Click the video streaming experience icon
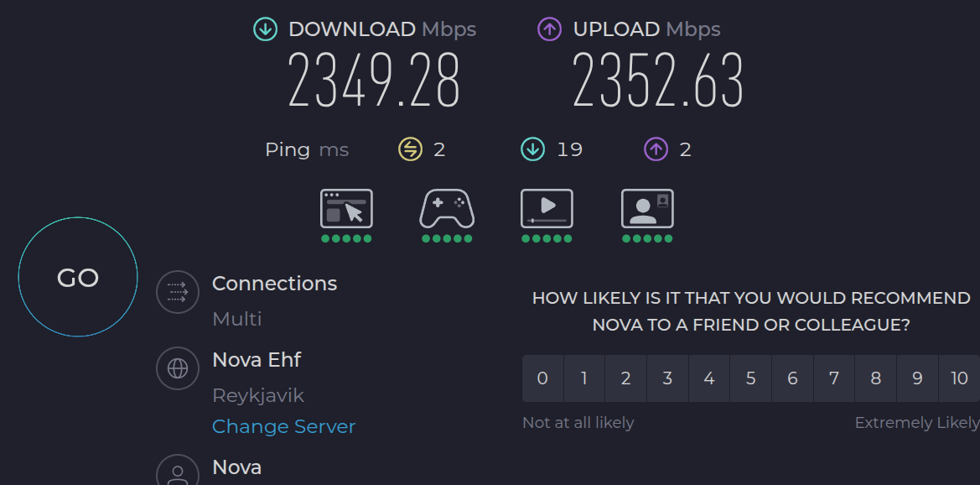980x485 pixels. (547, 209)
